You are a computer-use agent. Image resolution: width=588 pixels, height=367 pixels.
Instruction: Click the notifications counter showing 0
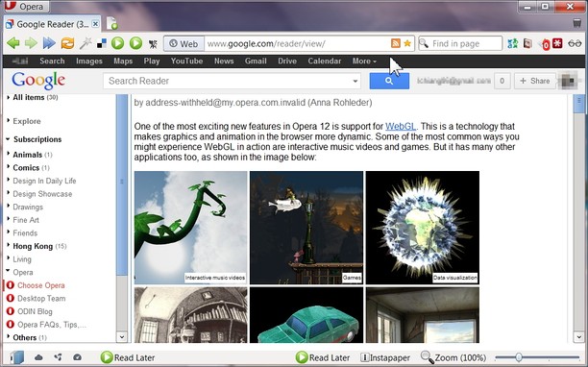tap(502, 81)
